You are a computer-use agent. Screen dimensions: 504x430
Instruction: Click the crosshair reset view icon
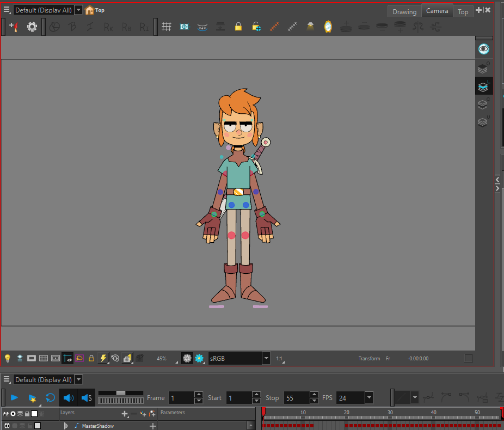pyautogui.click(x=115, y=358)
